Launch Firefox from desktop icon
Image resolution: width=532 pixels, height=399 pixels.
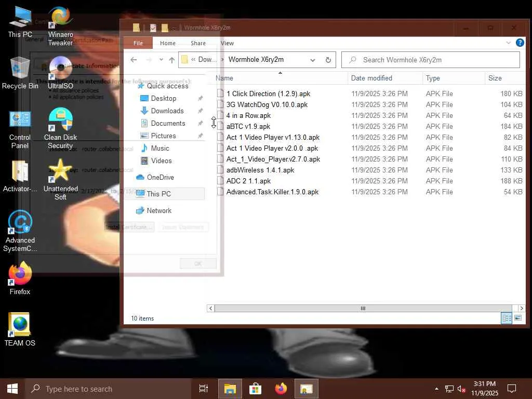[20, 278]
